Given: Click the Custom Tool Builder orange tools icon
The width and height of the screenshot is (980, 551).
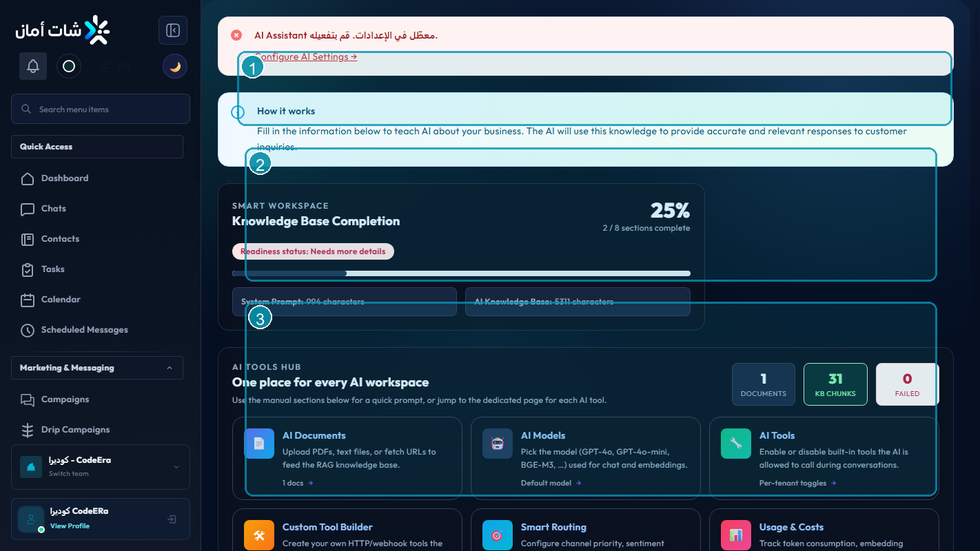Looking at the screenshot, I should click(259, 535).
